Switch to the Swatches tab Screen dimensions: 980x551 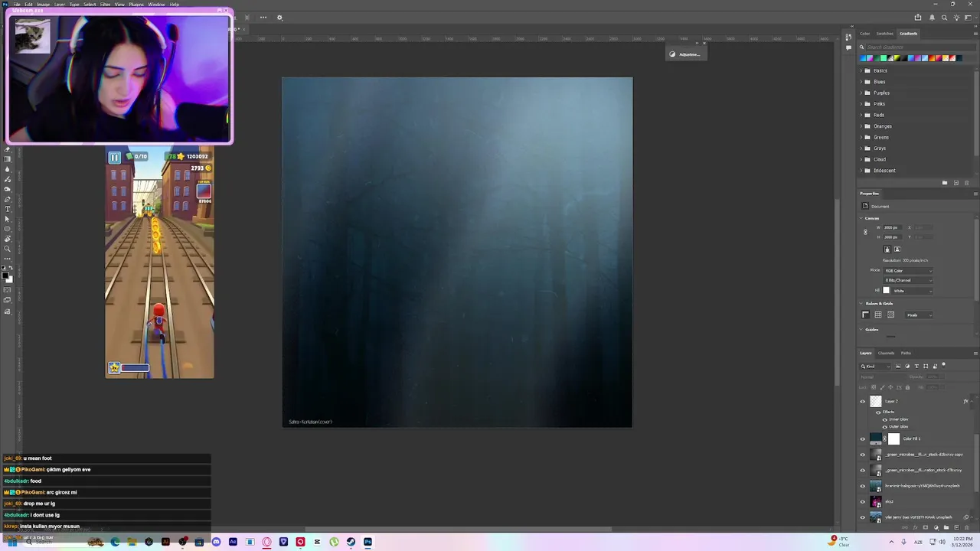click(x=884, y=34)
